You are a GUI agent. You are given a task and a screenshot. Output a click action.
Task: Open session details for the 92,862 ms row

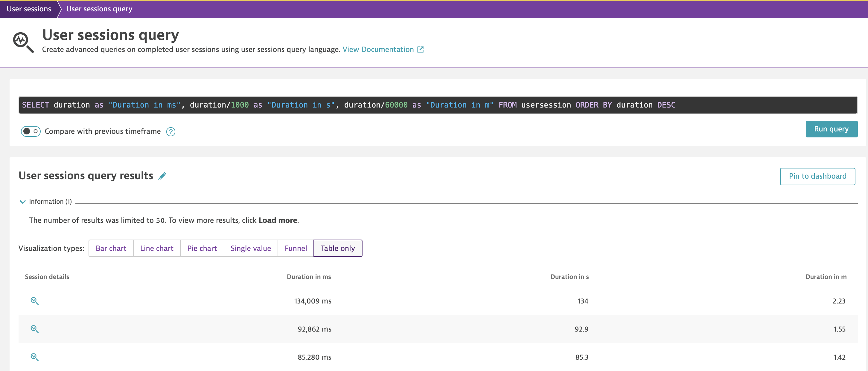point(34,329)
